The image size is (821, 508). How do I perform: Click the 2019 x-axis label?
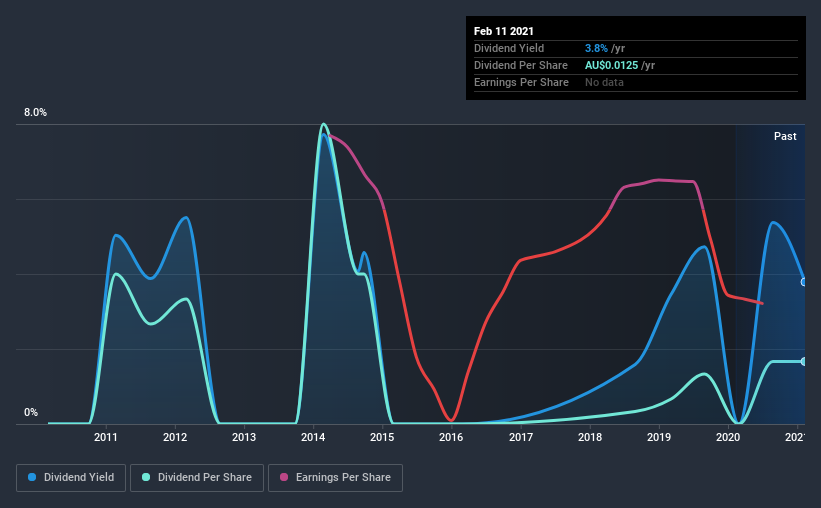(659, 437)
